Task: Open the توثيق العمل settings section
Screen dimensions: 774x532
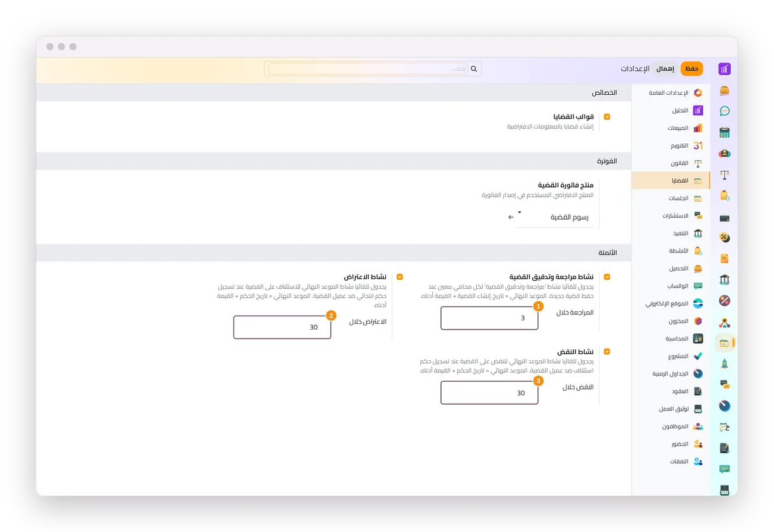Action: click(x=671, y=409)
